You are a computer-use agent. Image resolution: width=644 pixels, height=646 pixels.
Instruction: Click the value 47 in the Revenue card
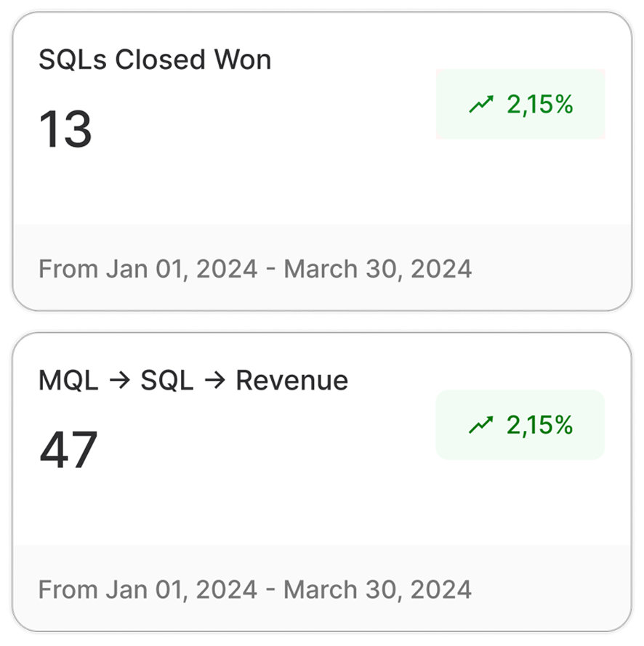(68, 449)
